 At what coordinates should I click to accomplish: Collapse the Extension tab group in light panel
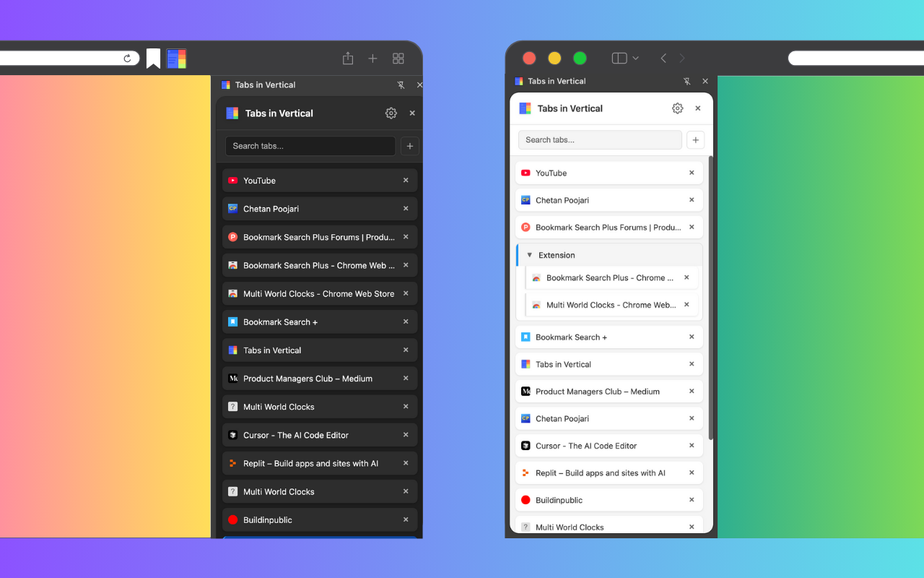point(529,255)
